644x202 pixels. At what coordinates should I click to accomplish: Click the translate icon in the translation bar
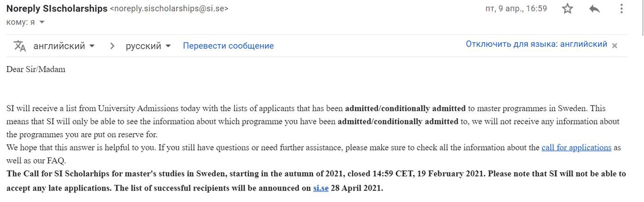(20, 46)
